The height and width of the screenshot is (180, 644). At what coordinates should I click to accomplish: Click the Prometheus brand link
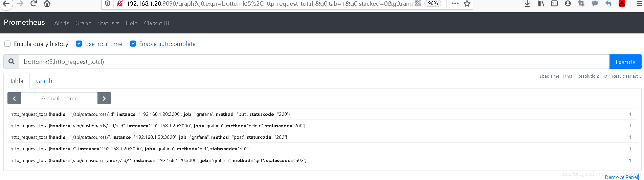[24, 22]
